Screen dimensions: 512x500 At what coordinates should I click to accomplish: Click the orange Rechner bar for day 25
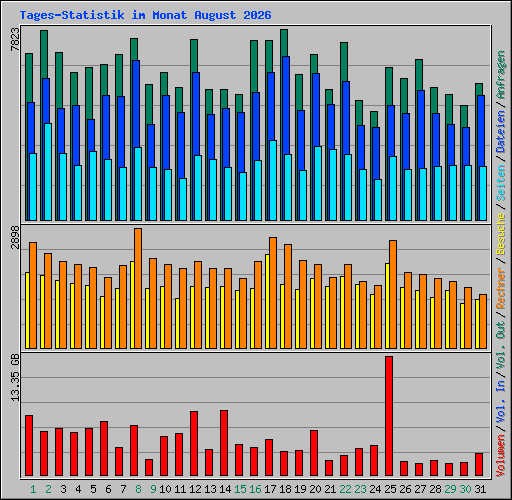(393, 295)
